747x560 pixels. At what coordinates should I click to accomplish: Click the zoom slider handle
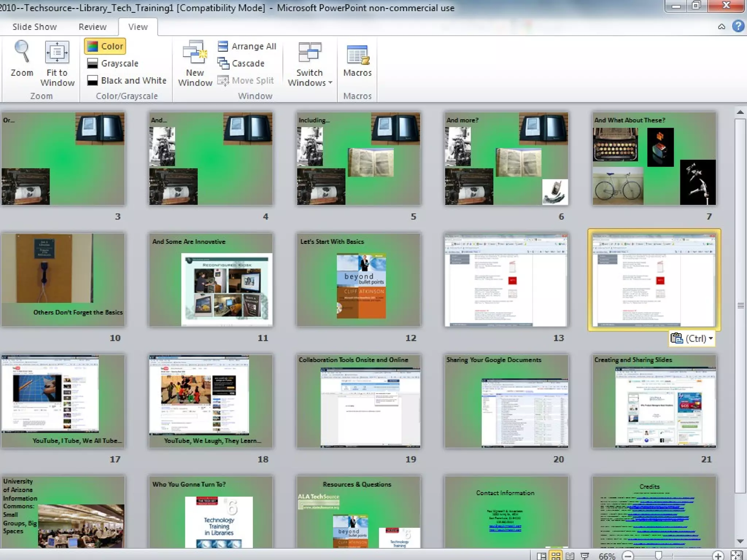pyautogui.click(x=658, y=555)
